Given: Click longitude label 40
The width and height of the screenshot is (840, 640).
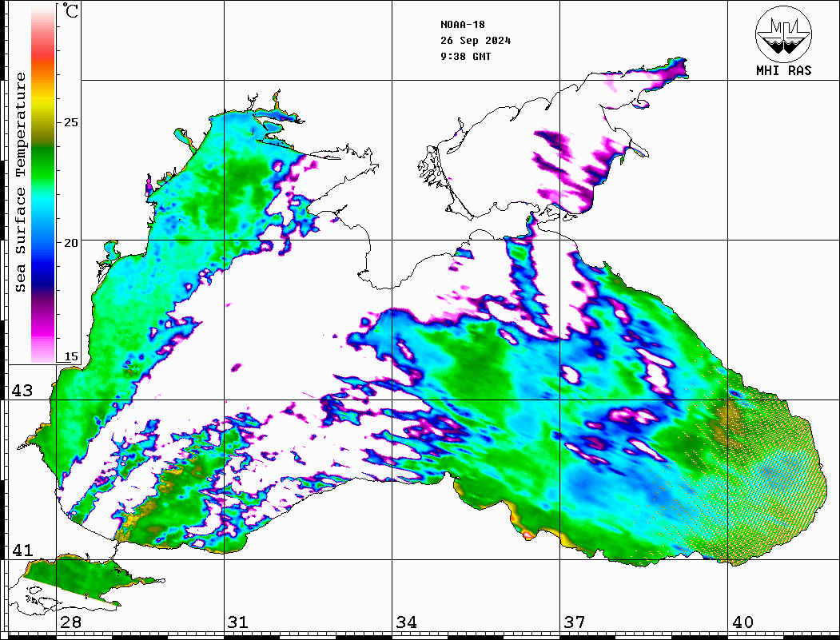Looking at the screenshot, I should [742, 622].
